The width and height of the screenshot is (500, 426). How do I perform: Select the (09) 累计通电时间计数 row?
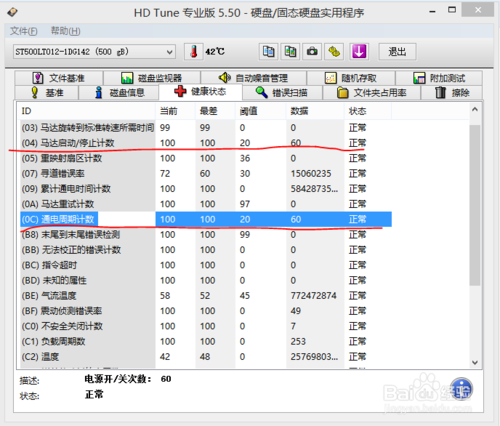coord(206,189)
